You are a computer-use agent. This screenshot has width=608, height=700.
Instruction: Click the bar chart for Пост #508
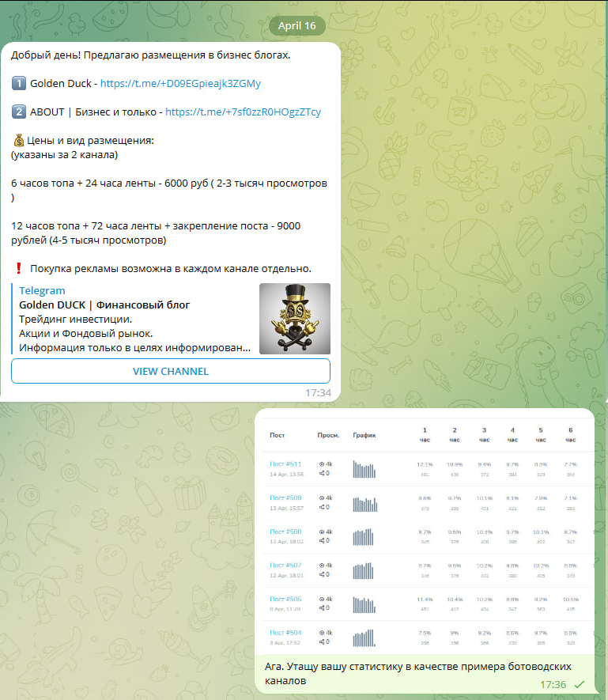pos(363,537)
